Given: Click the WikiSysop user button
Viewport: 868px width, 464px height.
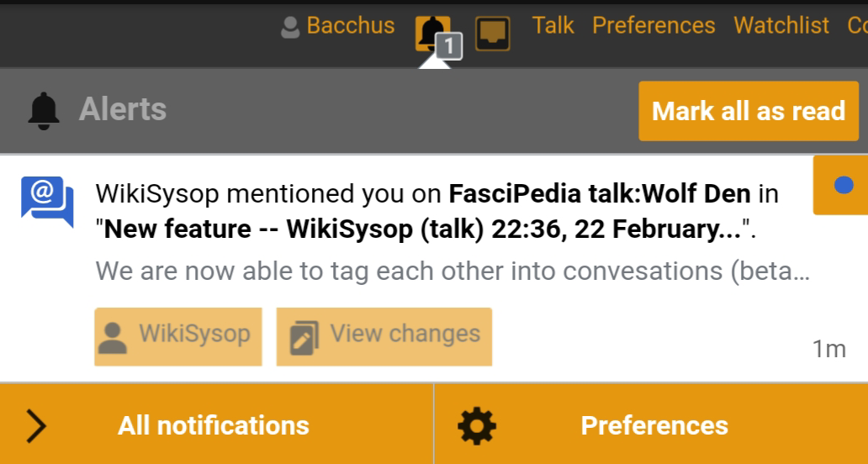Looking at the screenshot, I should pyautogui.click(x=178, y=336).
